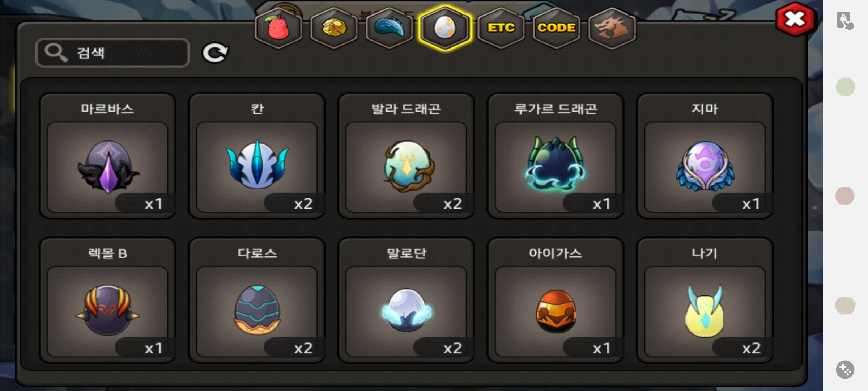Select the 다로스 egg item
Viewport: 868px width, 391px height.
click(x=257, y=300)
